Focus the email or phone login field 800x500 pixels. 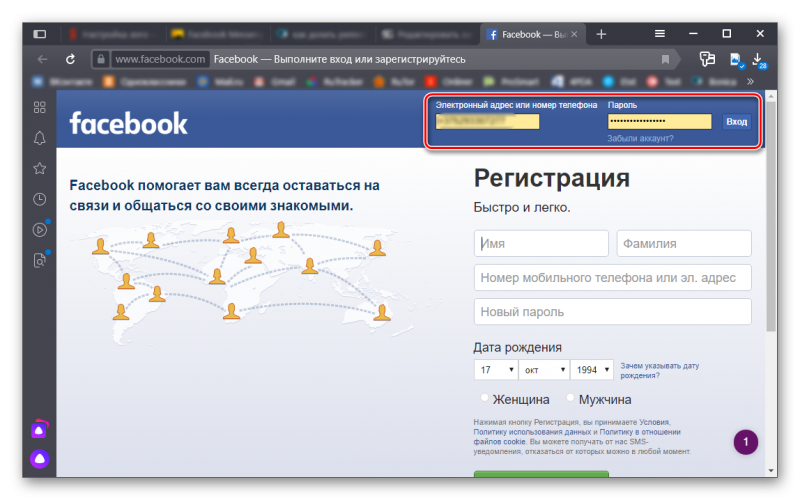487,121
